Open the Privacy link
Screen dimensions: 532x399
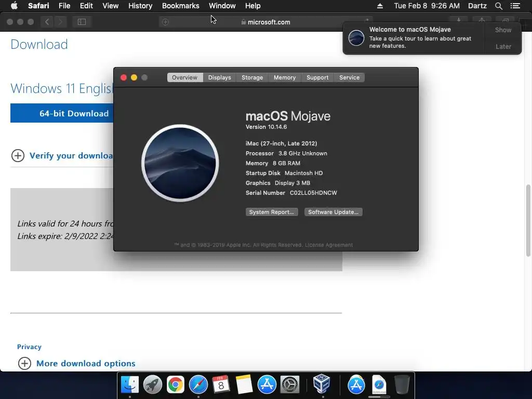click(x=29, y=347)
